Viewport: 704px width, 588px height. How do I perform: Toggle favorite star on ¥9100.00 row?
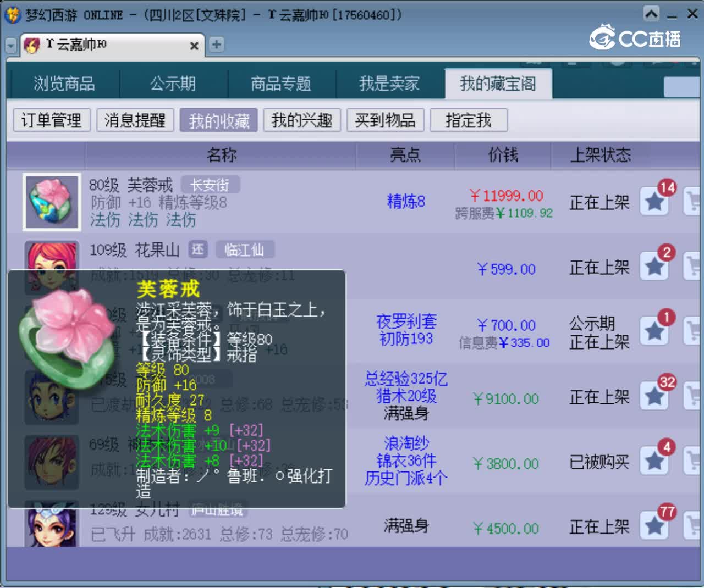(654, 397)
